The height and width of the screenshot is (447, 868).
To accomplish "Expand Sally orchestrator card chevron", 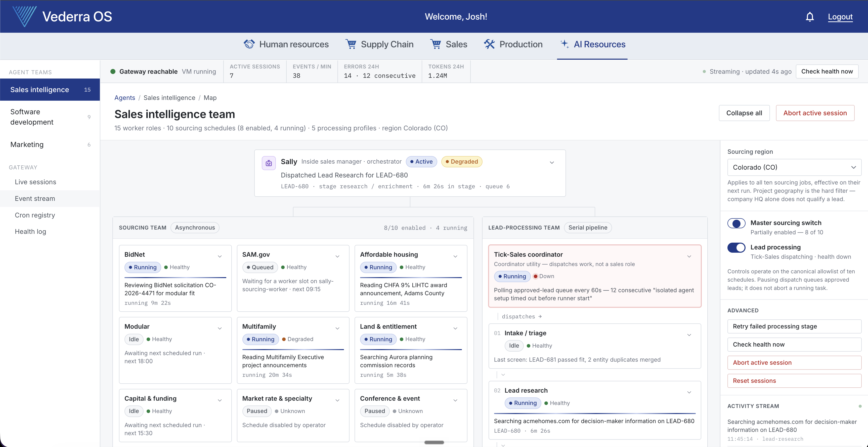I will click(x=552, y=163).
